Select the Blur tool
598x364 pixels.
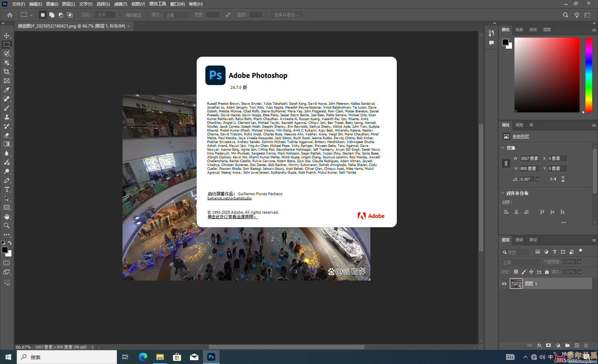(x=7, y=153)
